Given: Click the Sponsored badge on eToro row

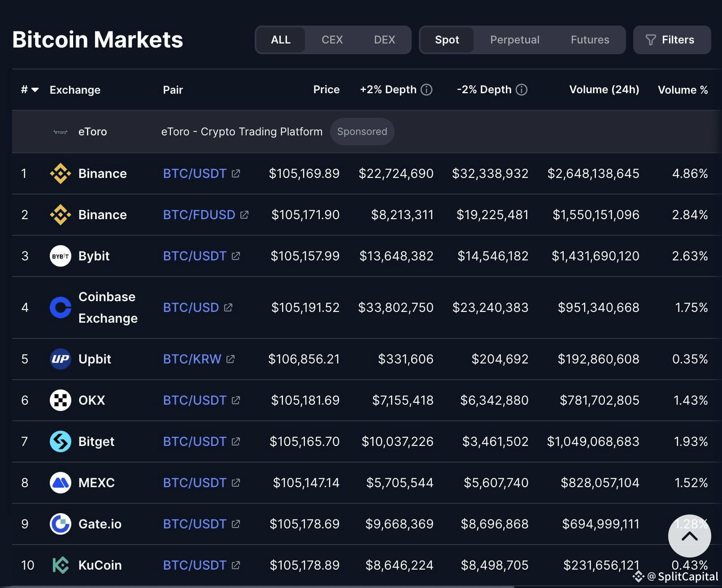Looking at the screenshot, I should tap(362, 131).
